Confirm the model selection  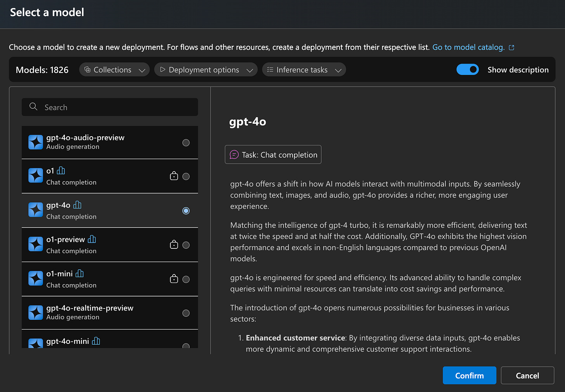click(470, 375)
